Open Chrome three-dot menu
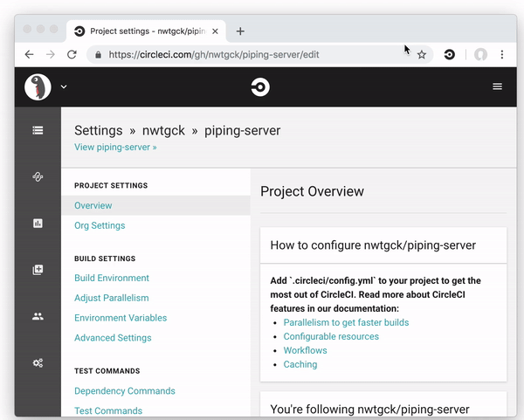This screenshot has height=420, width=524. (502, 54)
